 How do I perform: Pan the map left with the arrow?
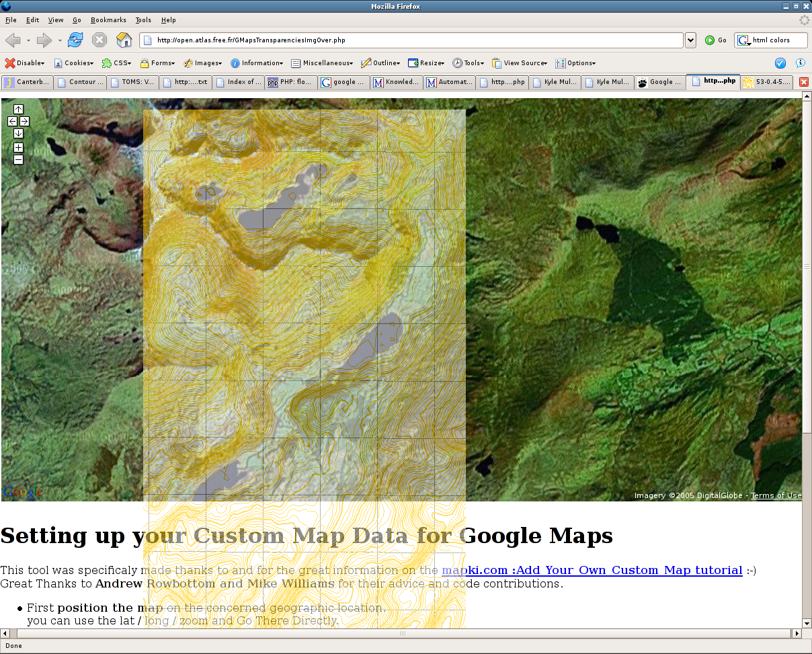point(12,121)
